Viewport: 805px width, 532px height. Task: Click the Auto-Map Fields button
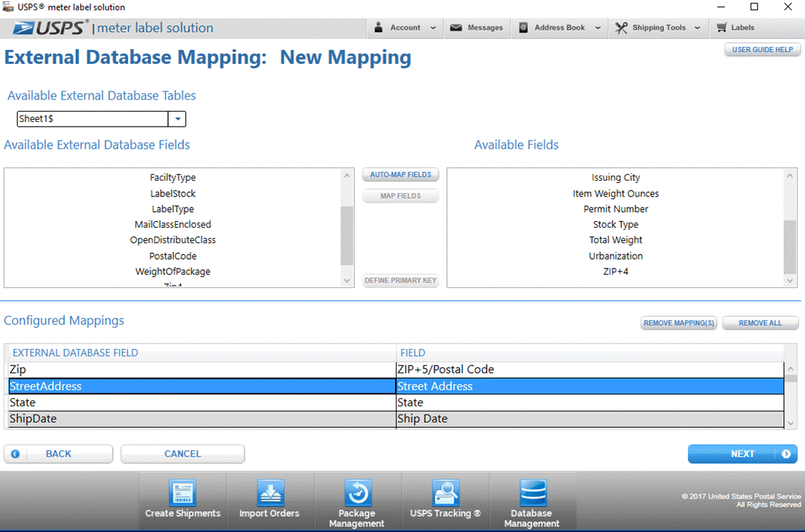400,175
